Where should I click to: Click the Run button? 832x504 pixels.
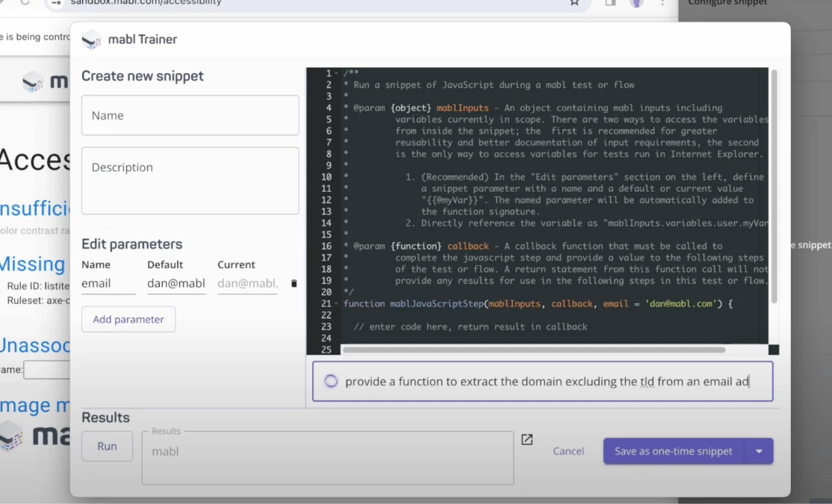[x=108, y=447]
